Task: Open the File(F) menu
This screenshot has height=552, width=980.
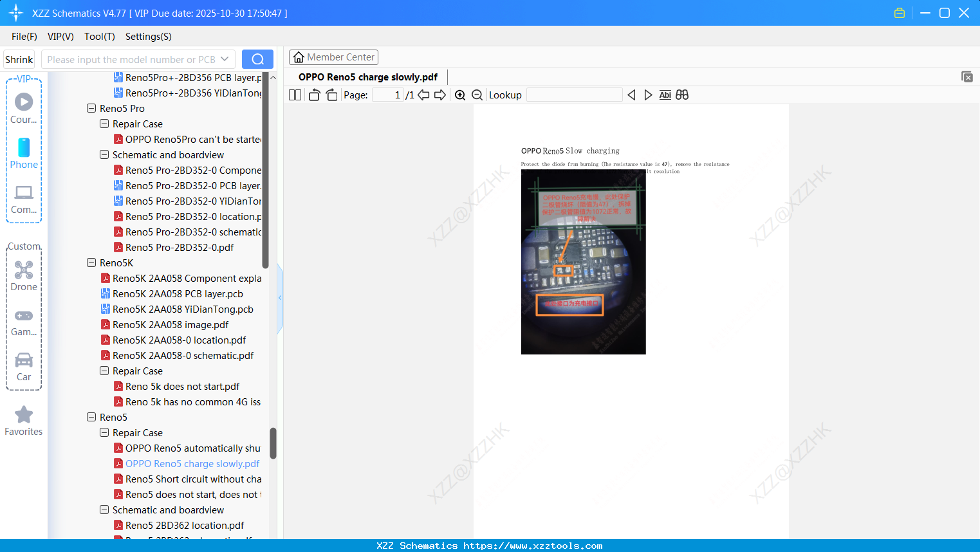Action: (24, 37)
